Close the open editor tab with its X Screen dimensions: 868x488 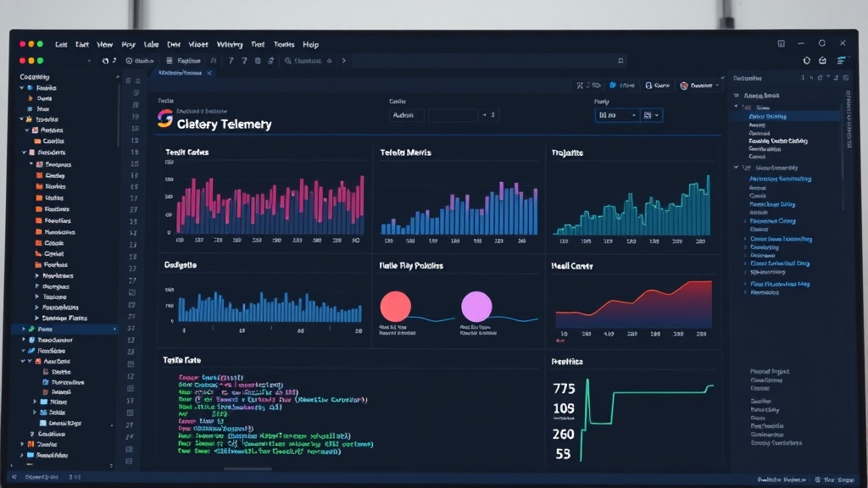click(x=209, y=73)
